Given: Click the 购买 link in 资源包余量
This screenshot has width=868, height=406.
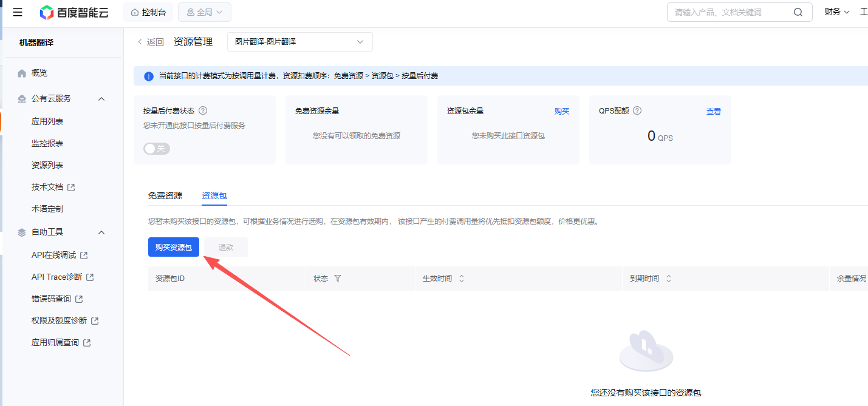Looking at the screenshot, I should coord(561,111).
